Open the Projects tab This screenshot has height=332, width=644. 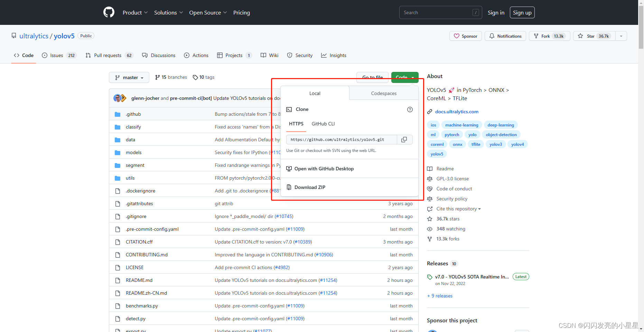pos(234,55)
